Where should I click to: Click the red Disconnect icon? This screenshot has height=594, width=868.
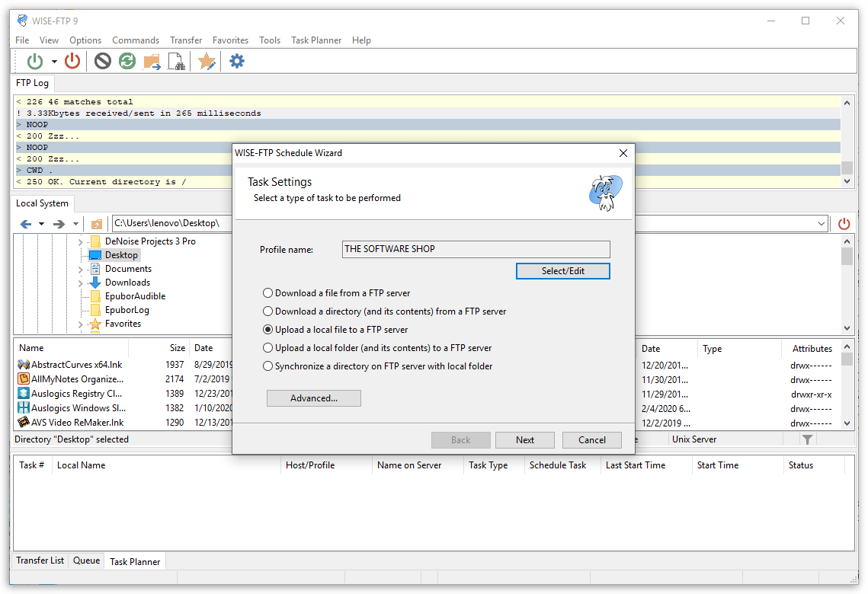(72, 61)
